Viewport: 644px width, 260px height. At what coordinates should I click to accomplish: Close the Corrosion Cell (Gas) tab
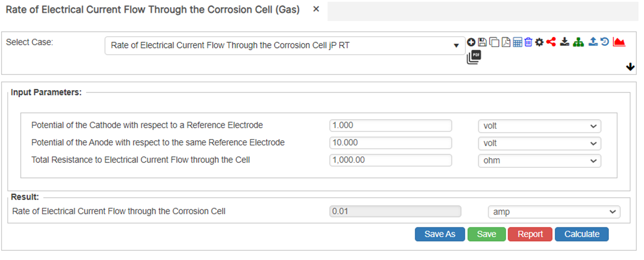click(x=316, y=9)
